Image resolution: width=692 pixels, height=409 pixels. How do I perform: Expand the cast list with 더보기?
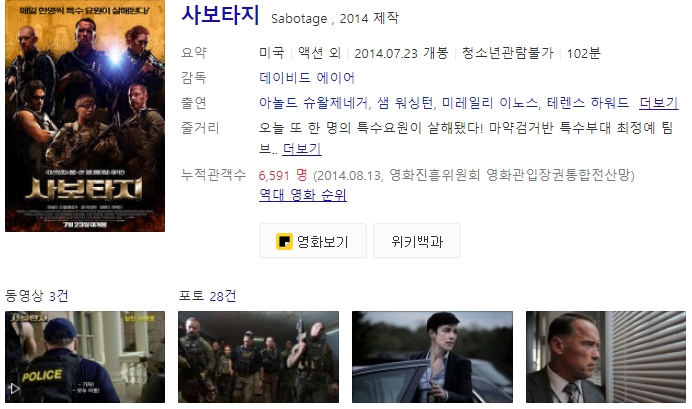pyautogui.click(x=658, y=103)
